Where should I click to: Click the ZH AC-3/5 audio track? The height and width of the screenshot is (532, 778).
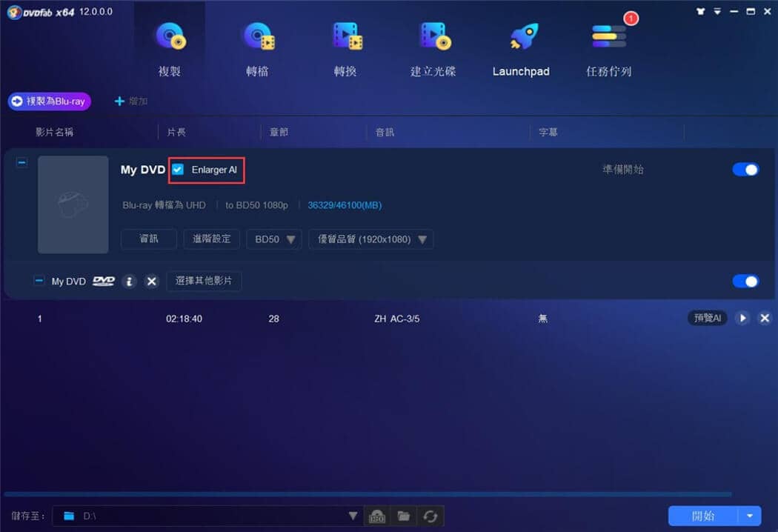pyautogui.click(x=397, y=319)
